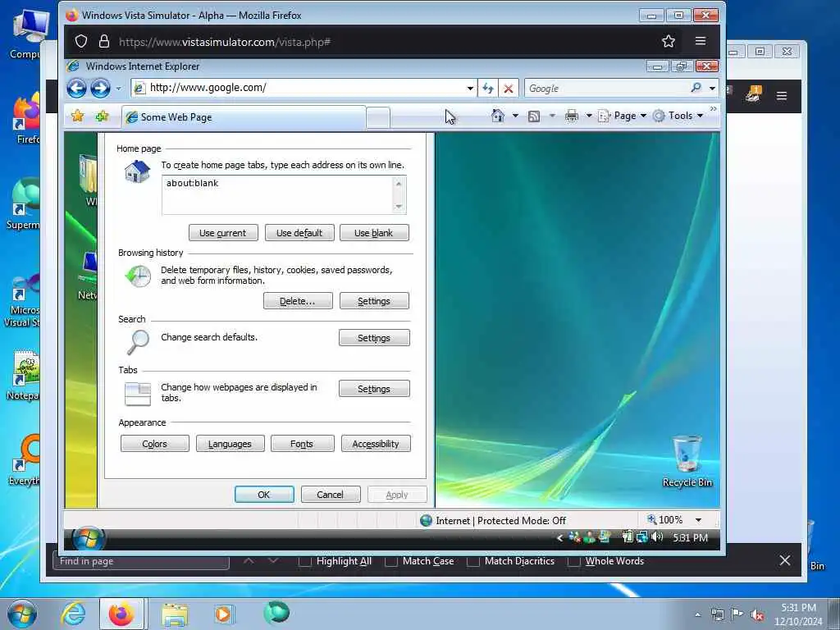This screenshot has height=630, width=840.
Task: Open recent pages dropdown next to forward
Action: [118, 89]
